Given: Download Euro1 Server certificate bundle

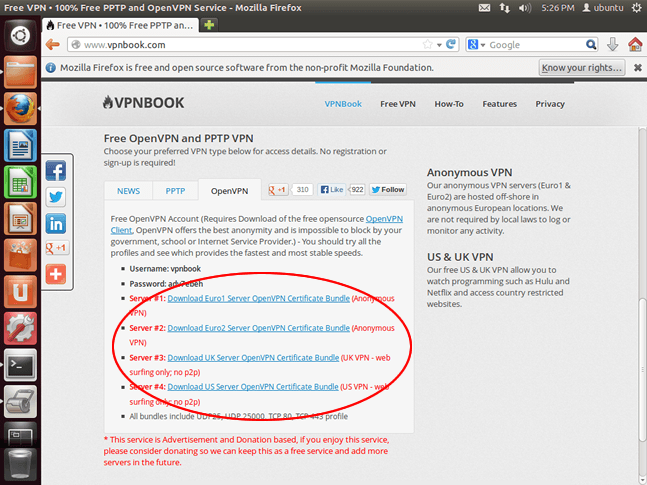Looking at the screenshot, I should [259, 298].
